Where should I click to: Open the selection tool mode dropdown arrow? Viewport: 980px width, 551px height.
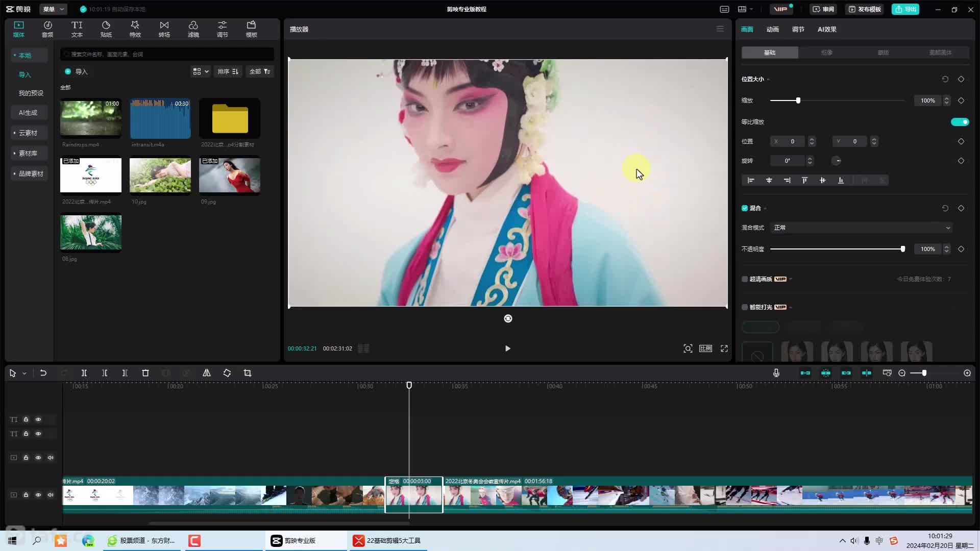point(24,373)
